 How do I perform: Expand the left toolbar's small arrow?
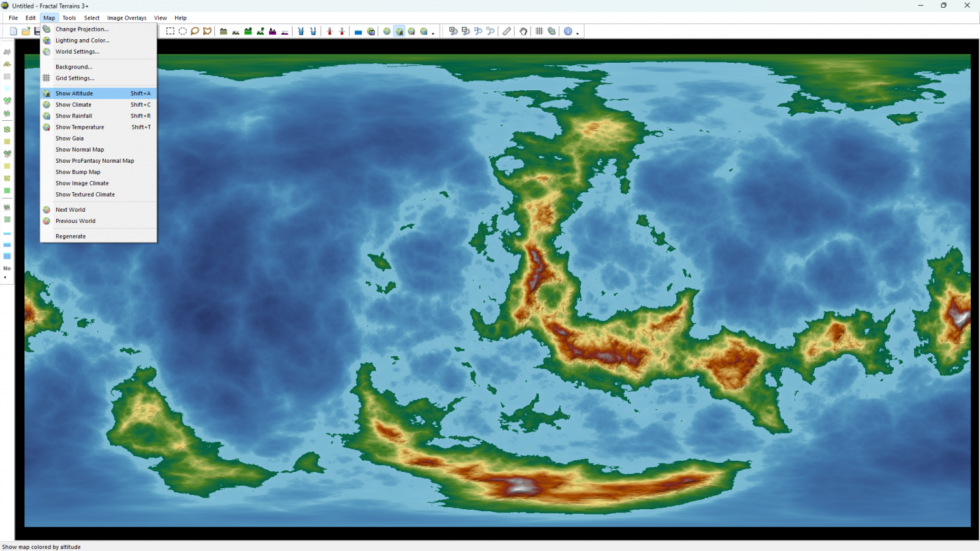[x=5, y=278]
